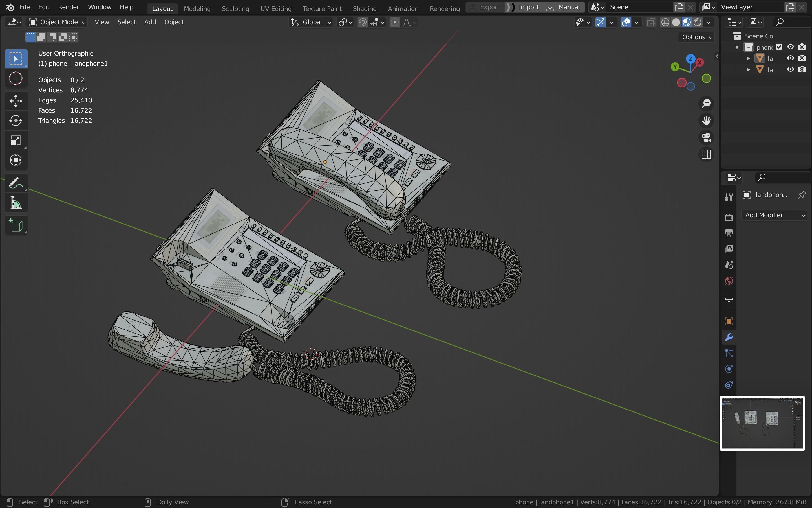This screenshot has height=508, width=812.
Task: Switch to the UV Editing workspace tab
Action: pos(276,8)
